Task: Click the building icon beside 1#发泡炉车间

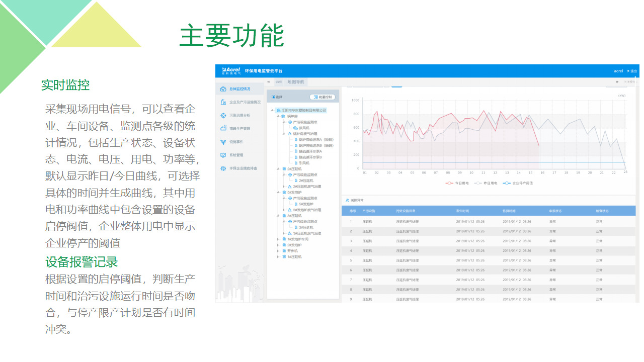Action: 284,239
